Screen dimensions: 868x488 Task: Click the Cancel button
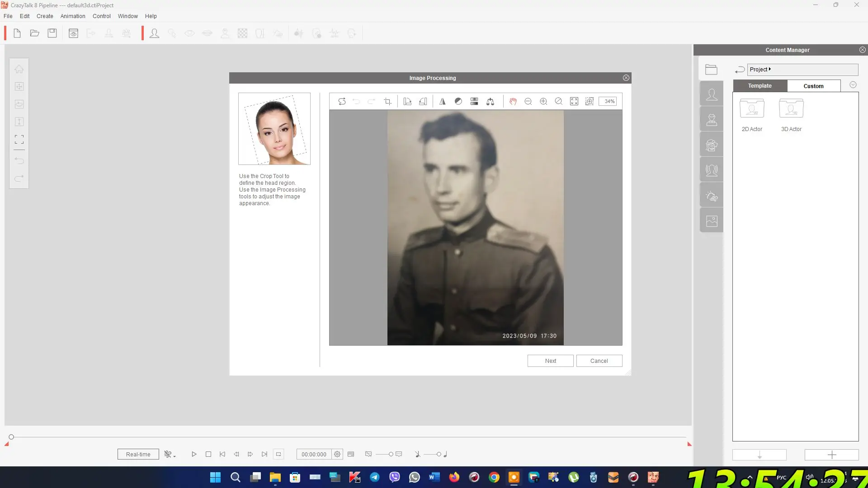(599, 361)
